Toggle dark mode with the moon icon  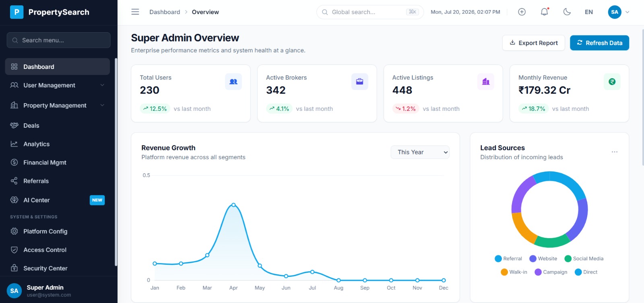click(x=567, y=12)
